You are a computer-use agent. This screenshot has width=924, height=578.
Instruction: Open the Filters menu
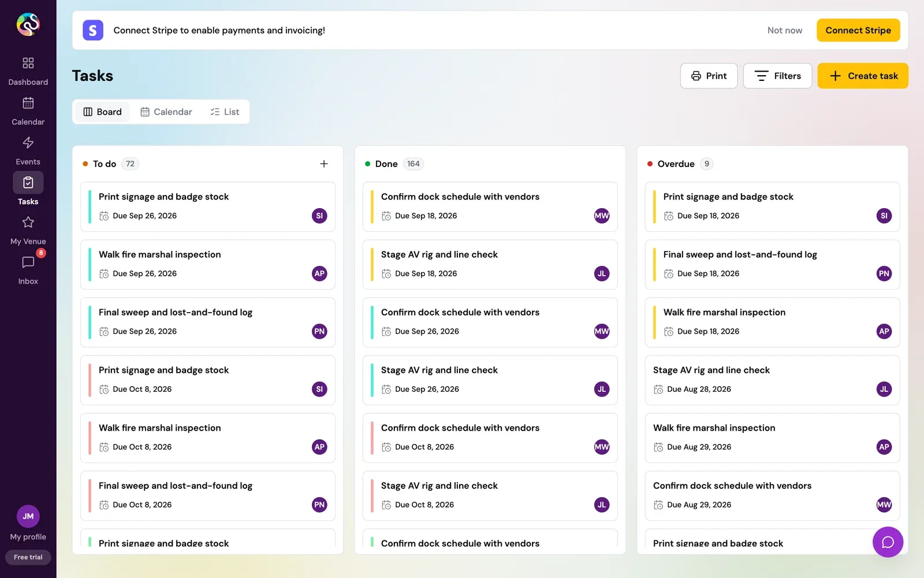click(x=777, y=76)
